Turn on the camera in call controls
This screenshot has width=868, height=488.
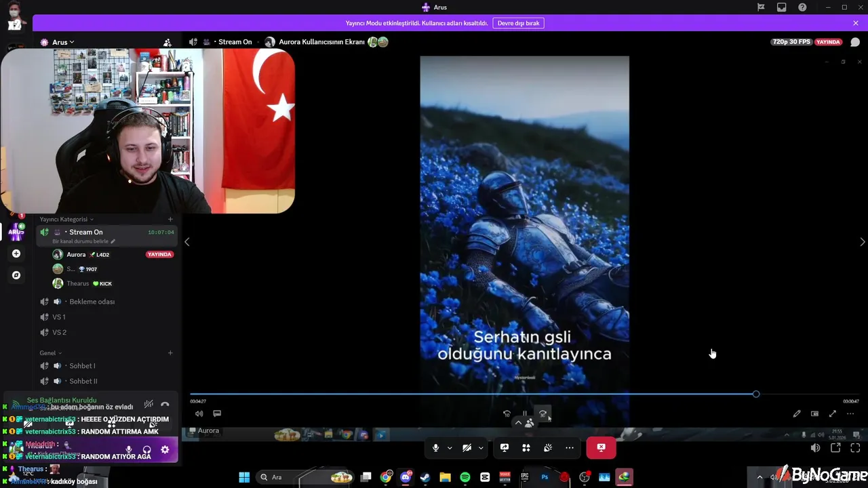(x=467, y=448)
